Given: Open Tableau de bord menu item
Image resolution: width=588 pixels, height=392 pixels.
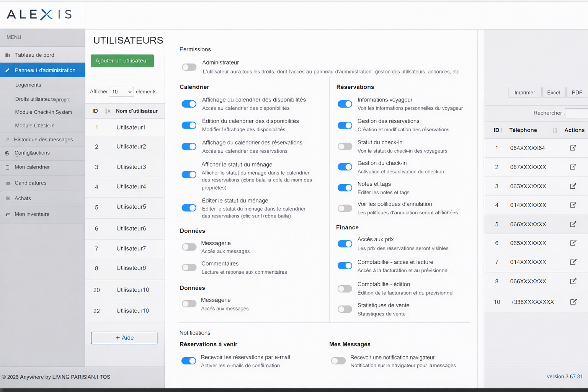Looking at the screenshot, I should click(34, 55).
